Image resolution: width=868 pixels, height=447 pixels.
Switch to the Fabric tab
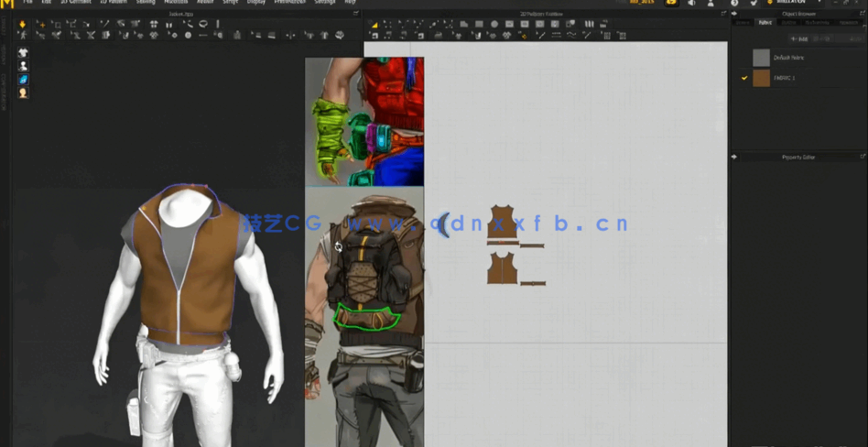click(x=765, y=23)
